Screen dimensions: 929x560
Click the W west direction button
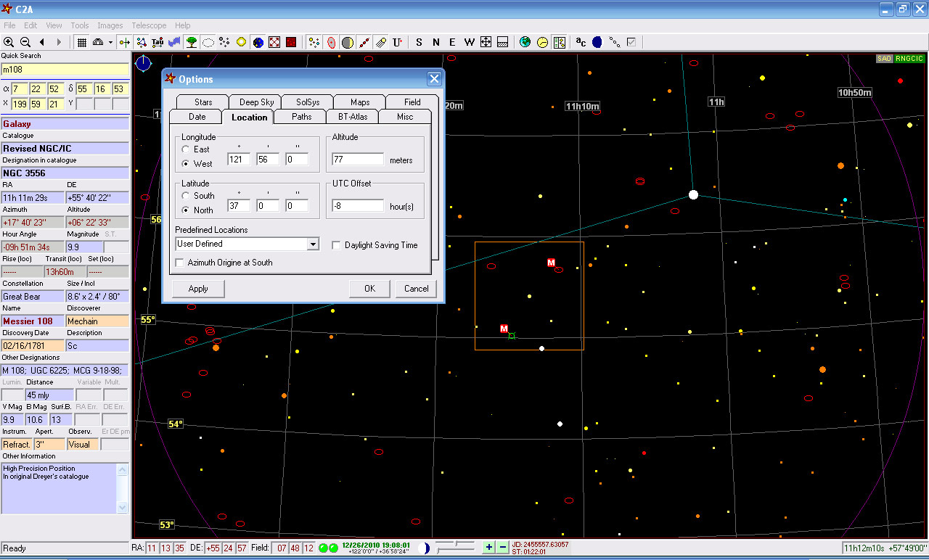click(x=470, y=42)
